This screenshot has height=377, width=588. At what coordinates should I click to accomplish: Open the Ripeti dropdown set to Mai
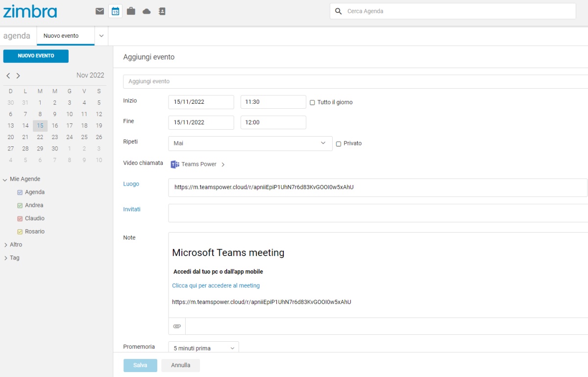pyautogui.click(x=250, y=143)
